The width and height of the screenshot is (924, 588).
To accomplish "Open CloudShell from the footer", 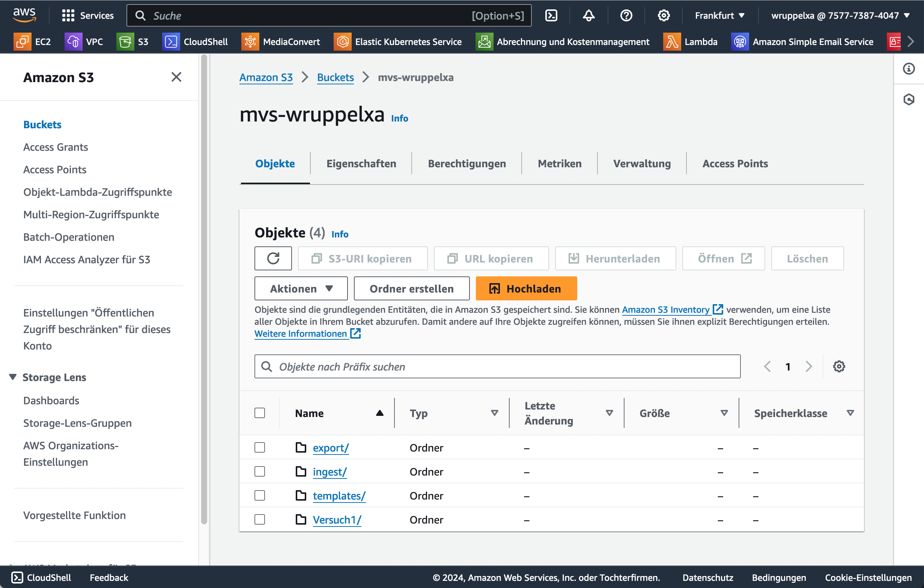I will point(41,577).
